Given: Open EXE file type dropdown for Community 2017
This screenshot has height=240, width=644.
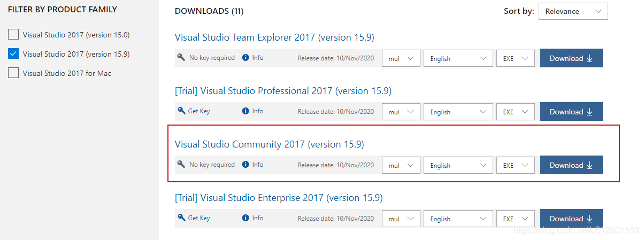Looking at the screenshot, I should pyautogui.click(x=516, y=165).
